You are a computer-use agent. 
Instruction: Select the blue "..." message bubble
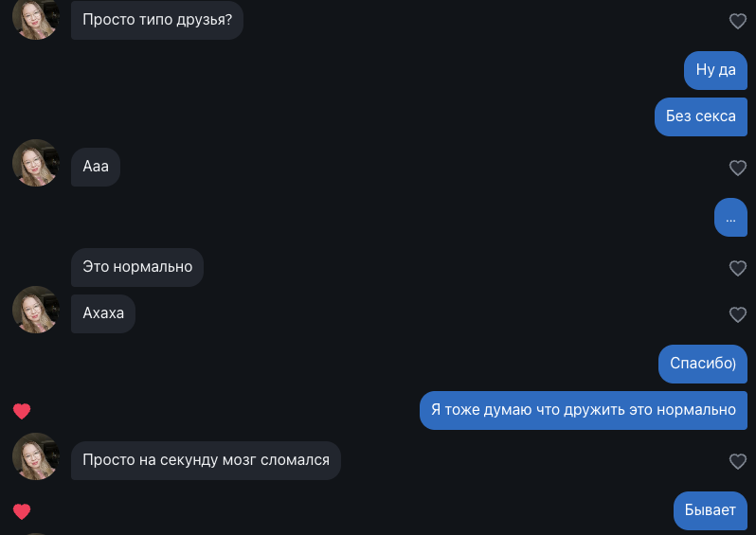click(730, 217)
